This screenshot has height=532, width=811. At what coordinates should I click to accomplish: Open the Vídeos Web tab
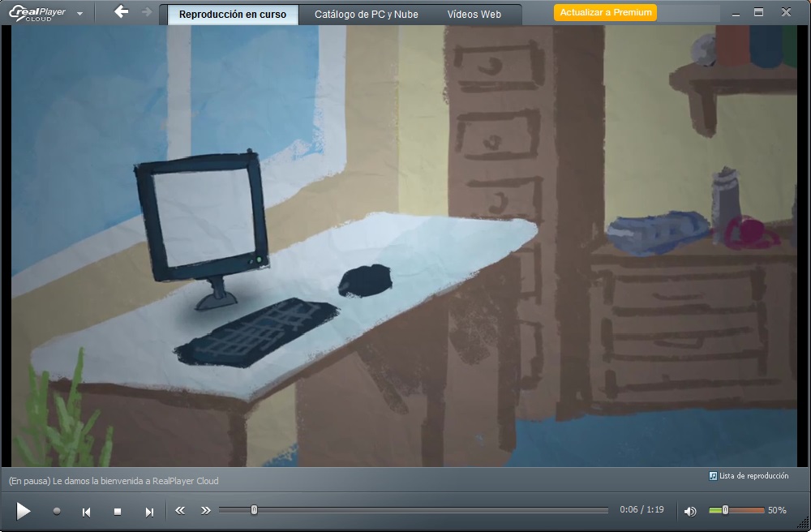tap(474, 15)
